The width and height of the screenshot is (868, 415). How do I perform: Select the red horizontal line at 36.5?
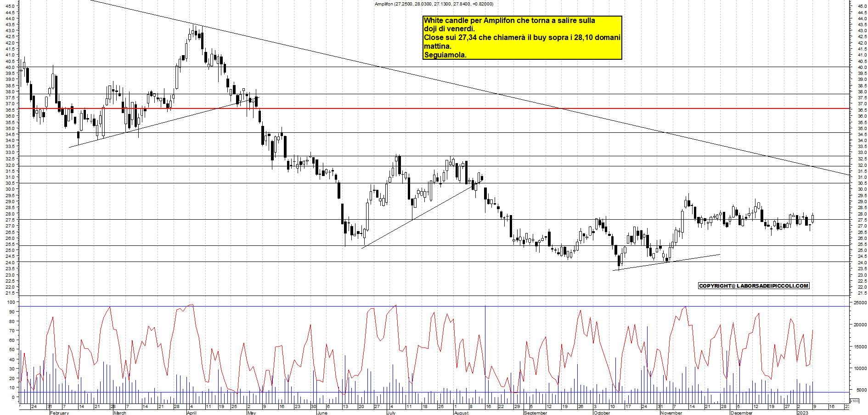click(x=434, y=109)
